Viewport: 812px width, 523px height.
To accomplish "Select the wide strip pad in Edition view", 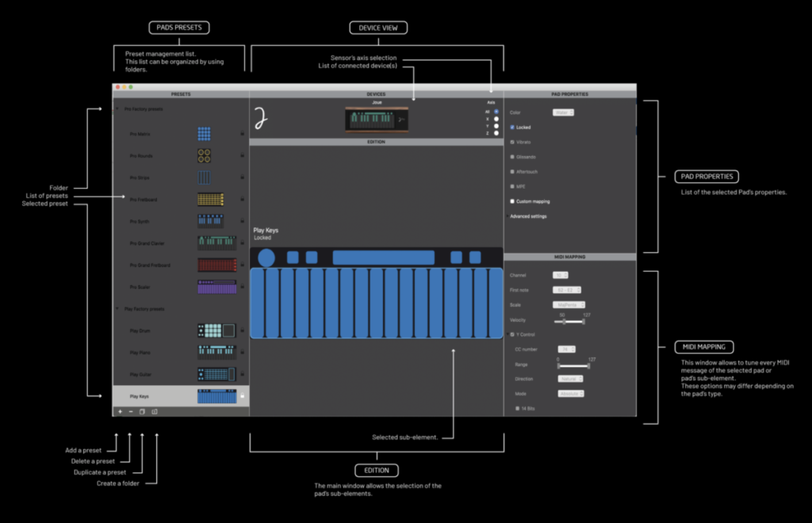I will coord(384,258).
